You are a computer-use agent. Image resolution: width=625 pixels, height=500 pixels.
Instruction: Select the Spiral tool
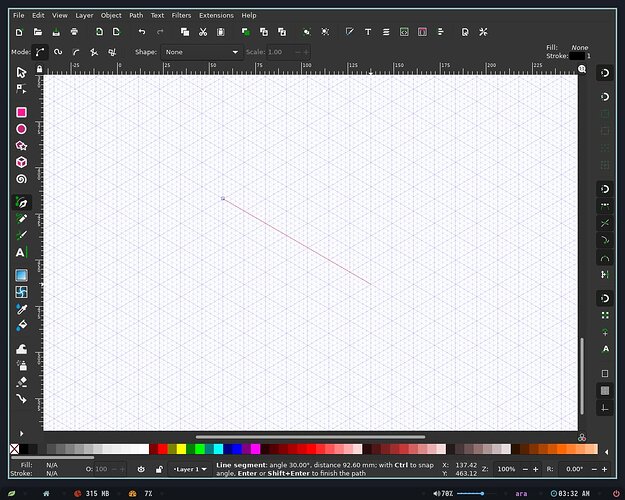(x=22, y=179)
